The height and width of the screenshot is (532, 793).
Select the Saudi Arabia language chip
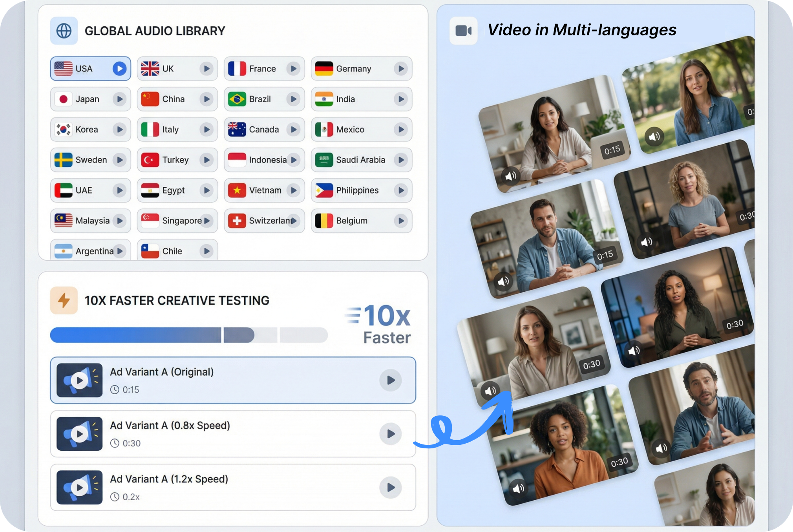point(362,160)
